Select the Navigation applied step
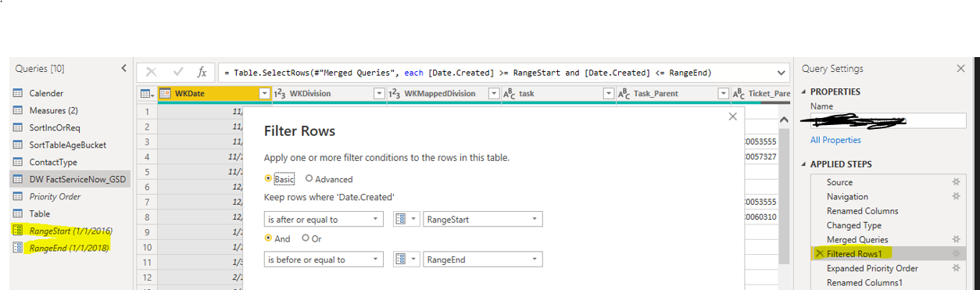980x290 pixels. (x=847, y=196)
